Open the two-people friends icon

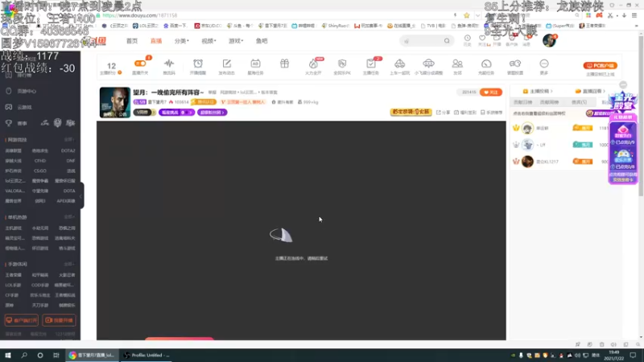(x=457, y=64)
